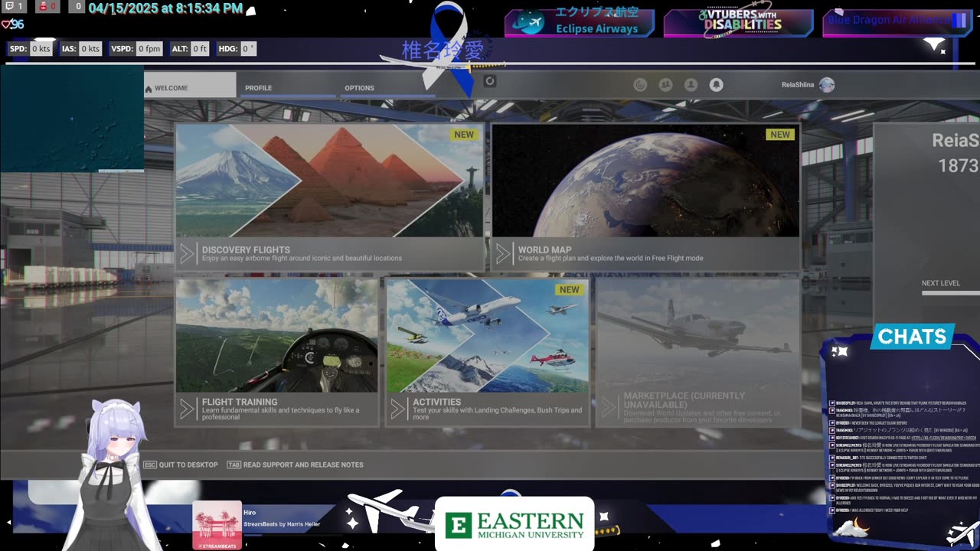Click the Activities arrow icon
Viewport: 980px width, 551px height.
pos(397,409)
